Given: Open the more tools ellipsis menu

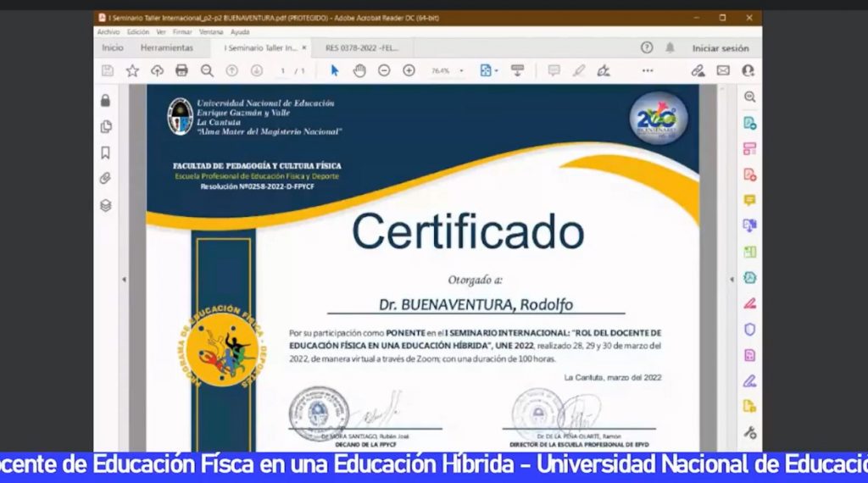Looking at the screenshot, I should pos(648,71).
